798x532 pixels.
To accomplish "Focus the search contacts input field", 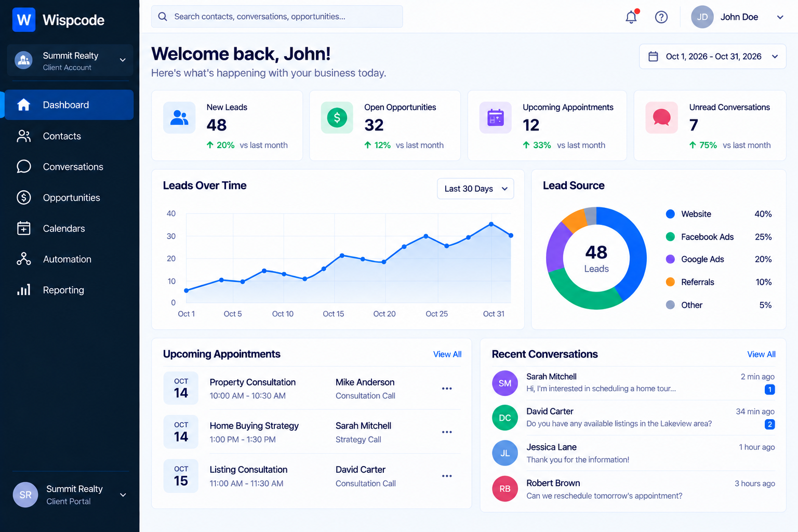I will (277, 17).
